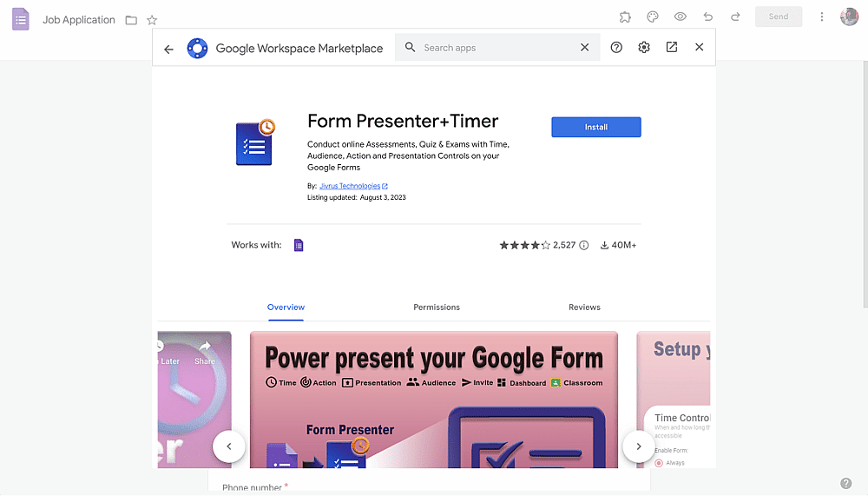This screenshot has width=868, height=496.
Task: Open the account profile avatar
Action: (x=849, y=17)
